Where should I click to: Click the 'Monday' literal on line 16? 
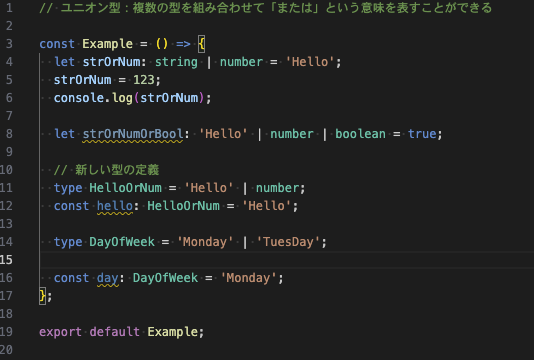point(248,278)
